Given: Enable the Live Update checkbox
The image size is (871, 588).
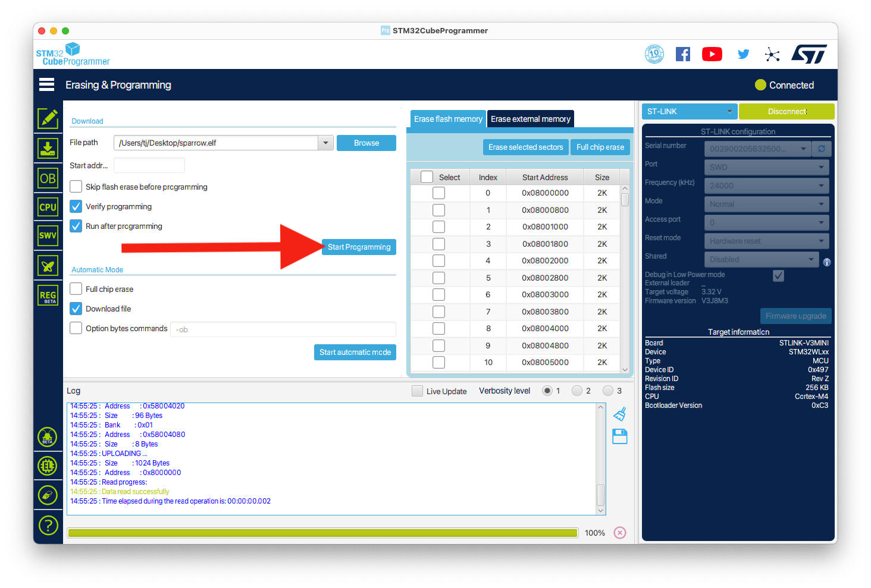Looking at the screenshot, I should 417,391.
